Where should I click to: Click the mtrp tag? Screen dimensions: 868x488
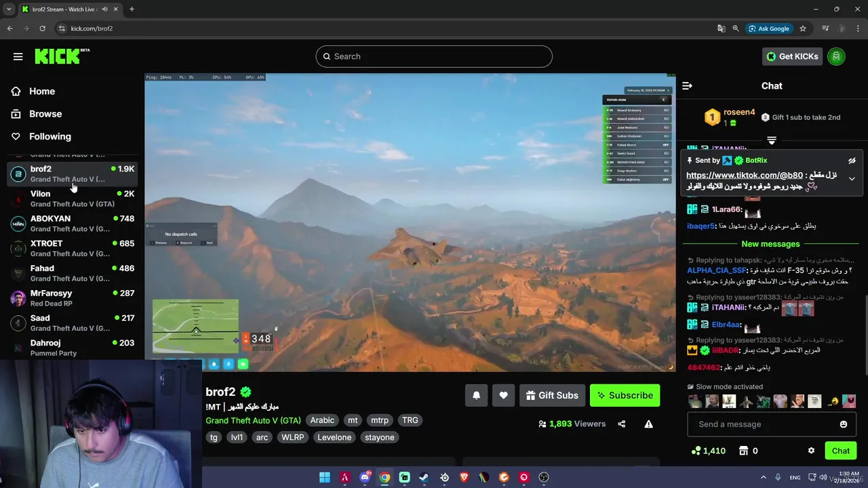tap(380, 420)
